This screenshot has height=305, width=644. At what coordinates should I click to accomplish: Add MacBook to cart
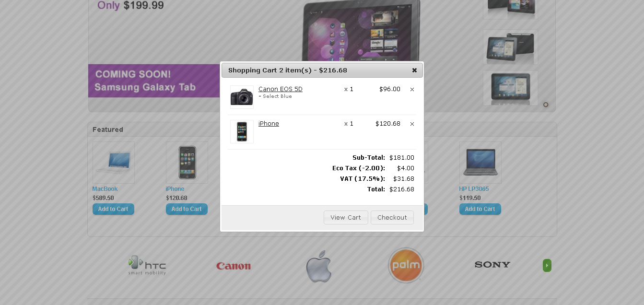113,209
